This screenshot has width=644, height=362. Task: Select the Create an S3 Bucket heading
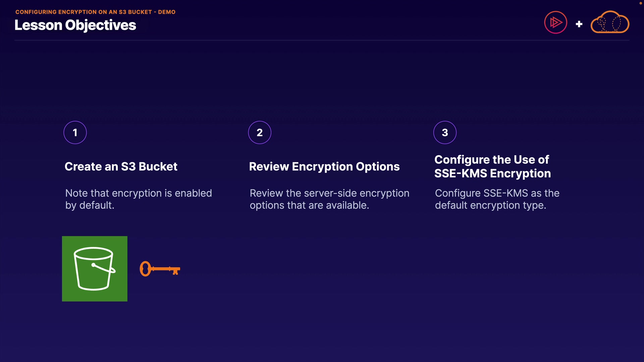[121, 167]
